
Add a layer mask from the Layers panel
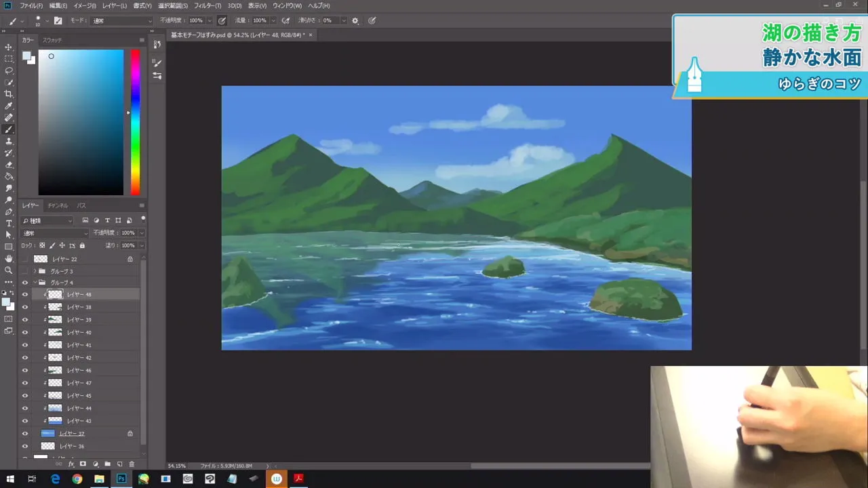coord(83,464)
